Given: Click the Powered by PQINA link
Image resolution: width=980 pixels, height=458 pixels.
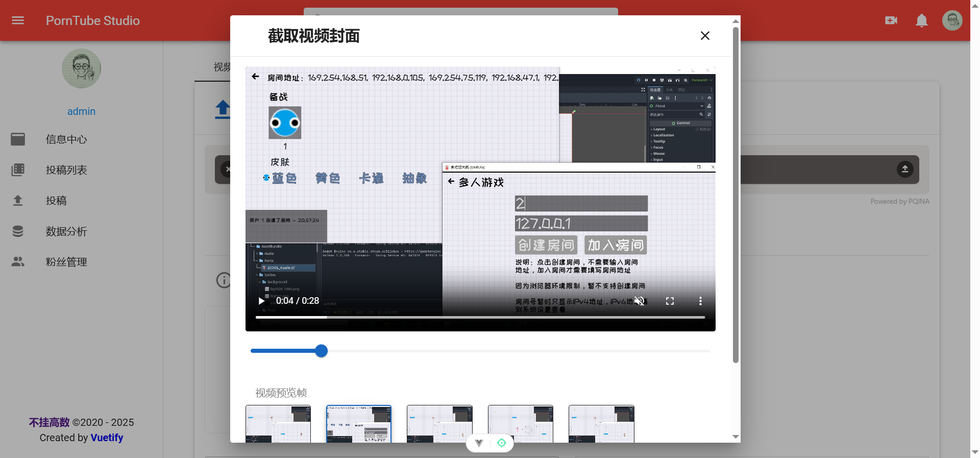Looking at the screenshot, I should click(x=900, y=201).
